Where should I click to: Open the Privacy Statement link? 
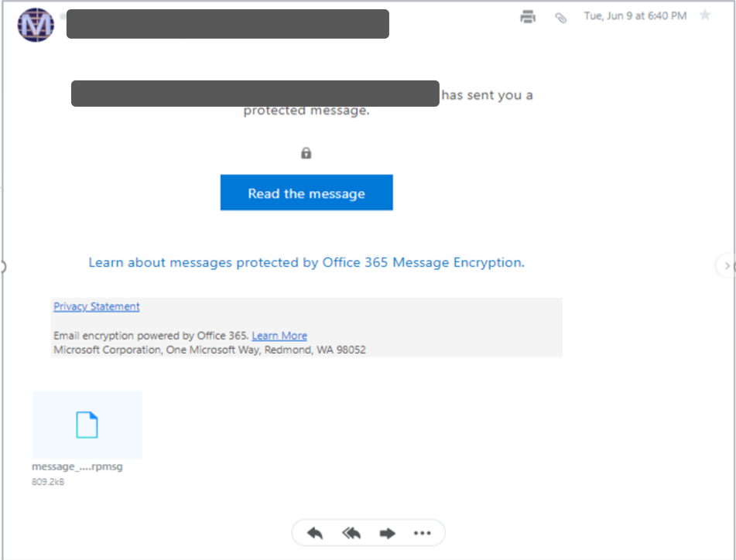coord(96,306)
